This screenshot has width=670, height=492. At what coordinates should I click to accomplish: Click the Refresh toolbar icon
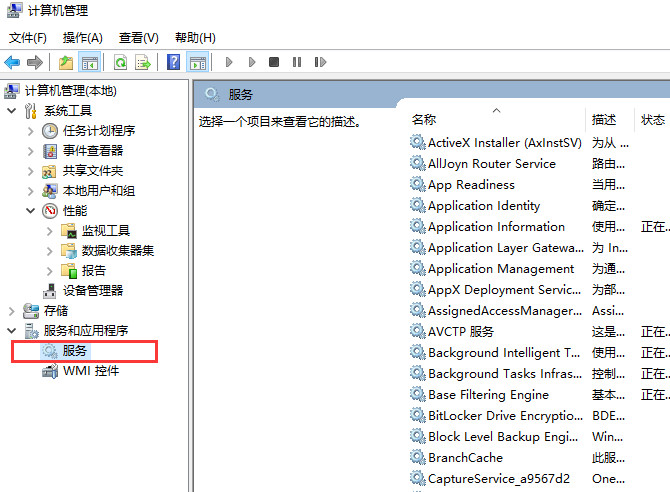tap(120, 62)
